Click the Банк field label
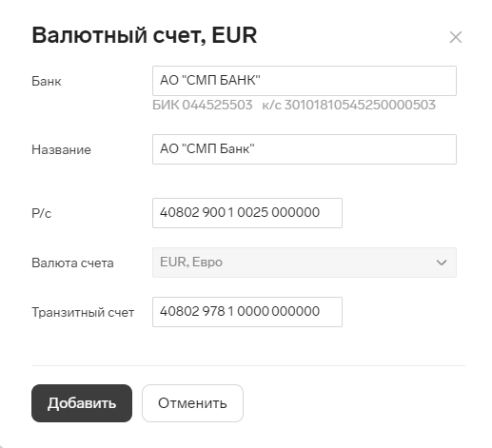Screen dimensions: 492x448 click(x=47, y=82)
